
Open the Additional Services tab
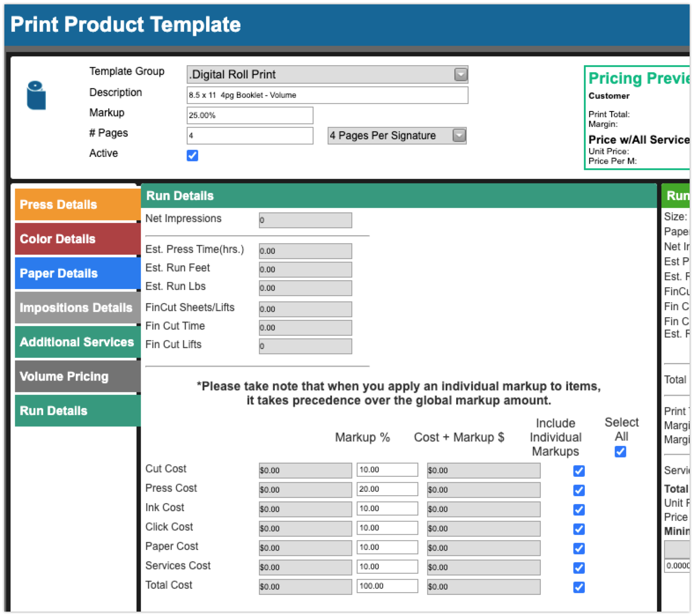[78, 342]
